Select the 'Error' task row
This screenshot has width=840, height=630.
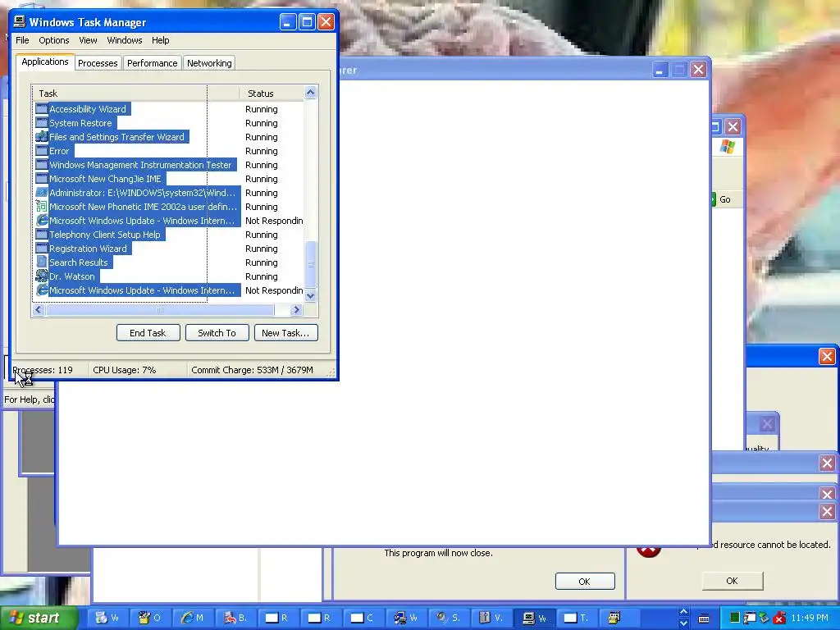tap(59, 151)
